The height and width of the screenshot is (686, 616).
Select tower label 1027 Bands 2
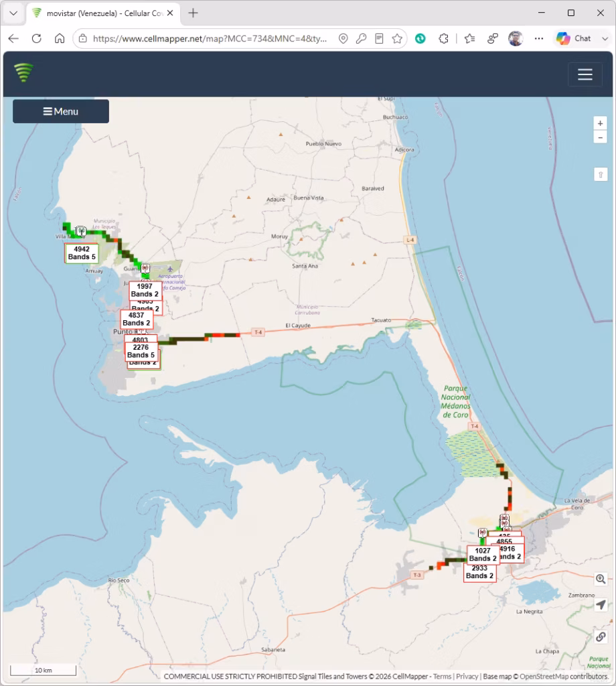click(483, 554)
